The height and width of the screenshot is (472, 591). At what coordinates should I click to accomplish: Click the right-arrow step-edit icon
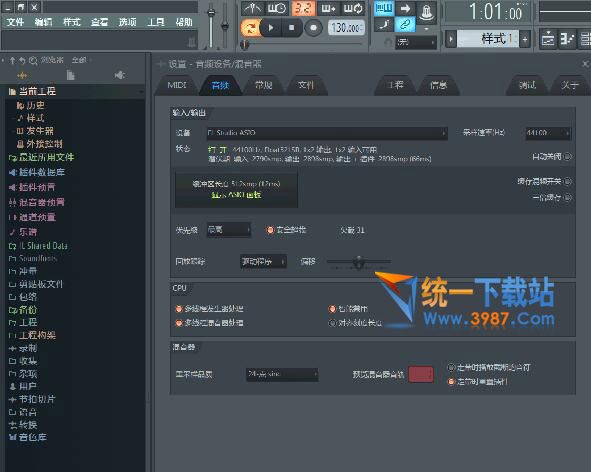tap(405, 8)
